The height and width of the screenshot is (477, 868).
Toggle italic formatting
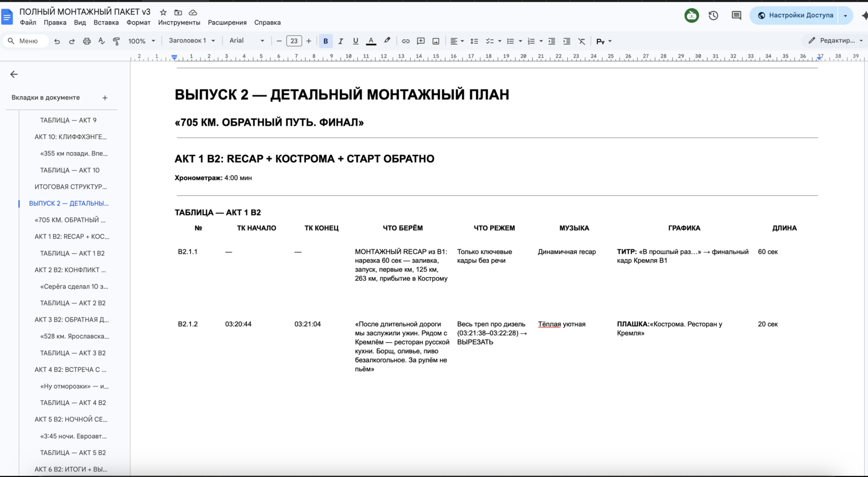pyautogui.click(x=340, y=41)
